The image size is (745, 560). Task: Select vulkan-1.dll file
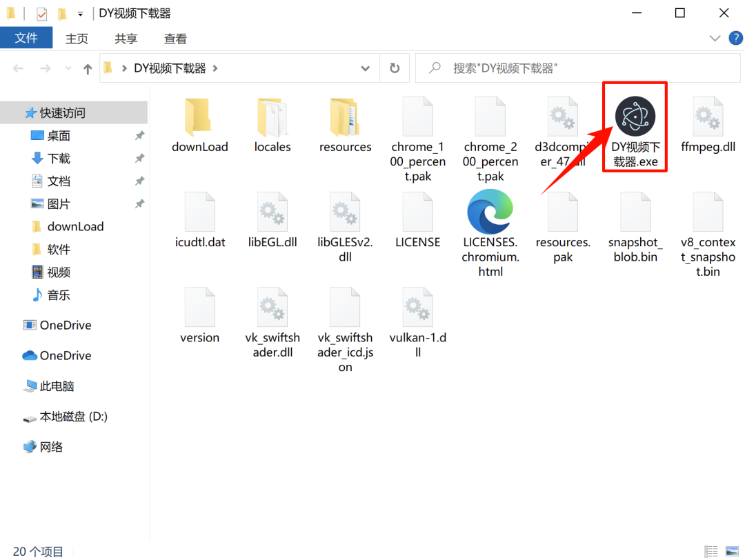click(417, 323)
